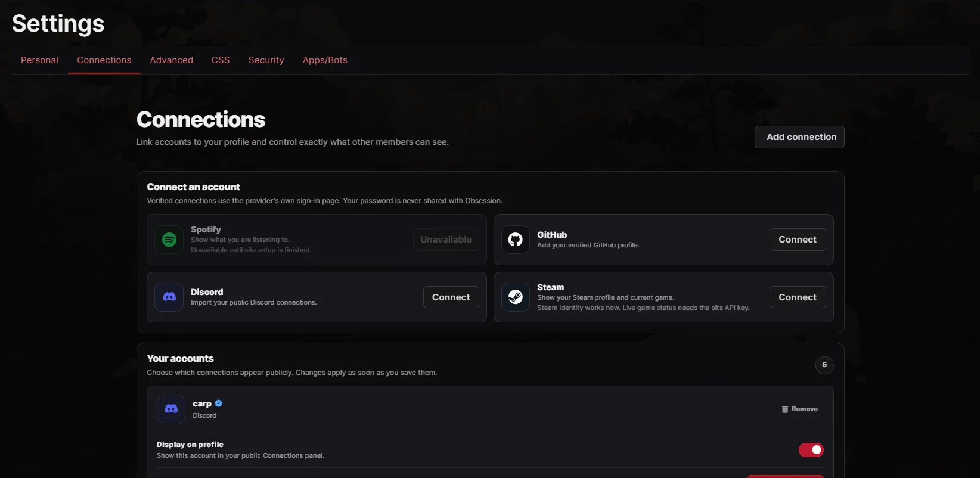The height and width of the screenshot is (478, 980).
Task: Open the CSS tab
Action: [x=221, y=60]
